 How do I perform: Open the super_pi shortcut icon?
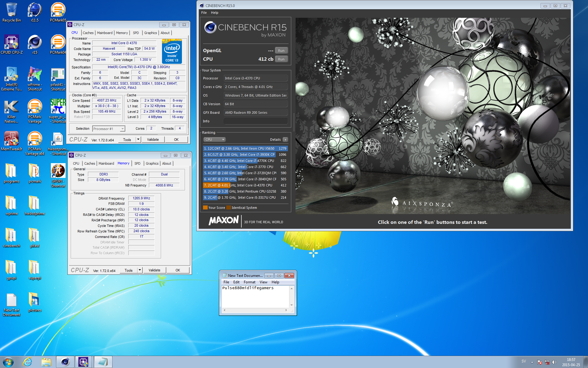(58, 111)
